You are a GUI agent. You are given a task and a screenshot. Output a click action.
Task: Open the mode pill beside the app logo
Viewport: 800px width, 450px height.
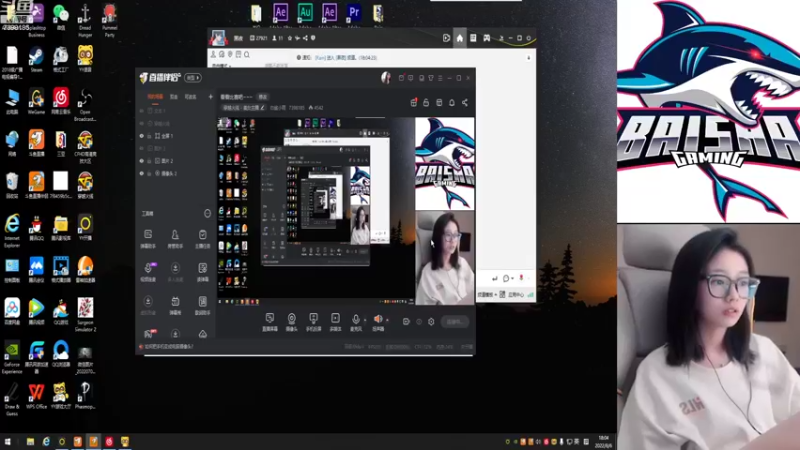tap(192, 78)
